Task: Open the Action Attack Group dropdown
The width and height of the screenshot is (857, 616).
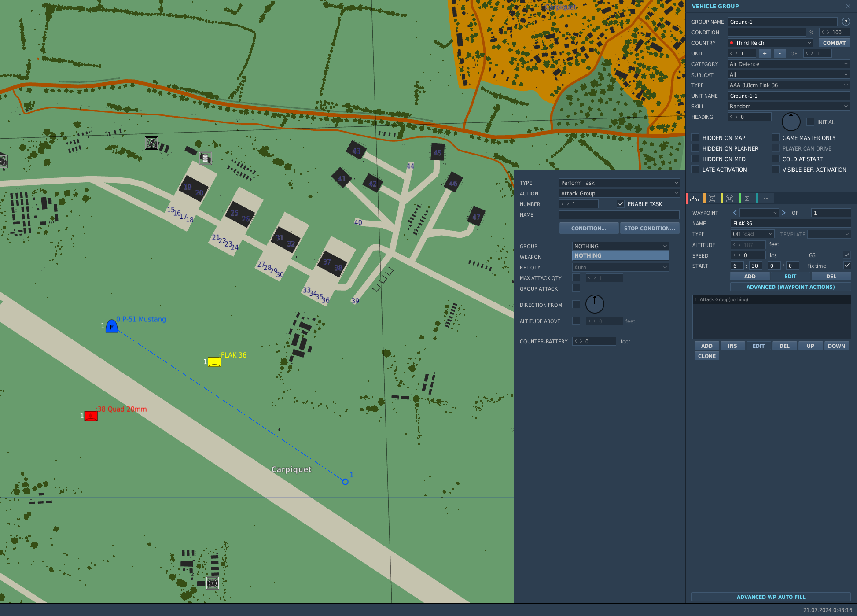Action: coord(619,193)
